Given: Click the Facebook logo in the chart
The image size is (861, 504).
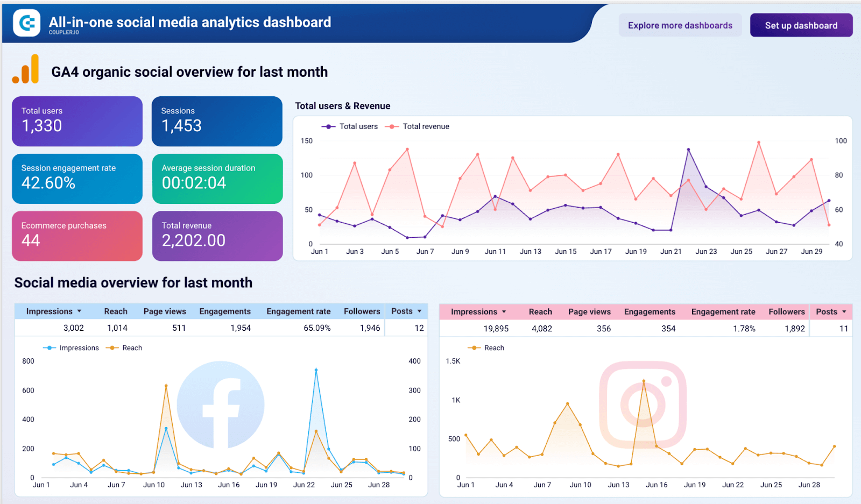Looking at the screenshot, I should (x=221, y=405).
